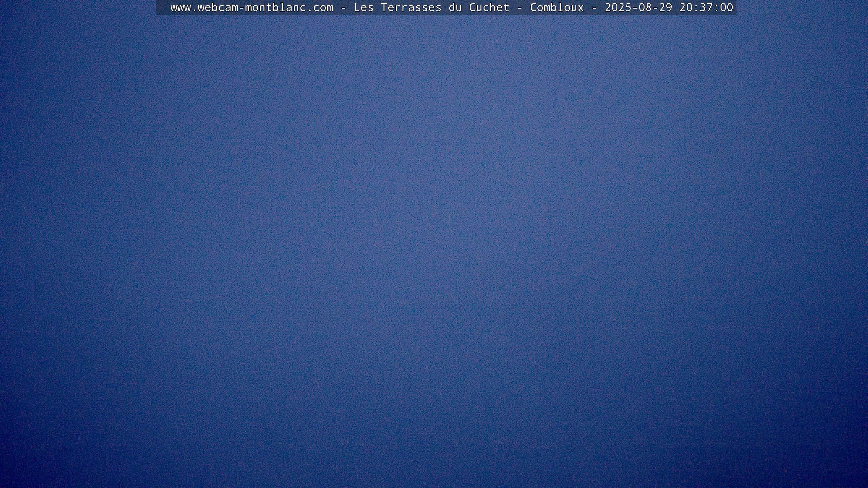
Task: Click the "webcam" word in the URL
Action: click(218, 7)
